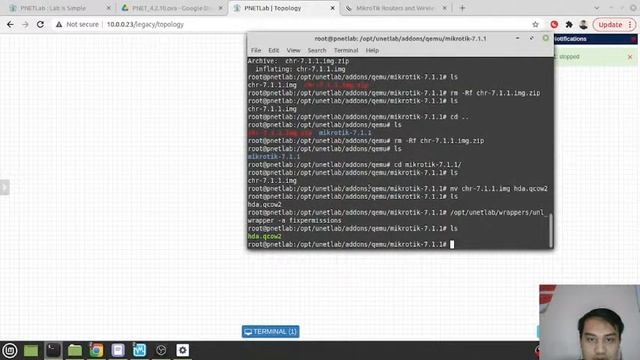Open the blue app icon in taskbar
The width and height of the screenshot is (640, 360).
tap(140, 350)
